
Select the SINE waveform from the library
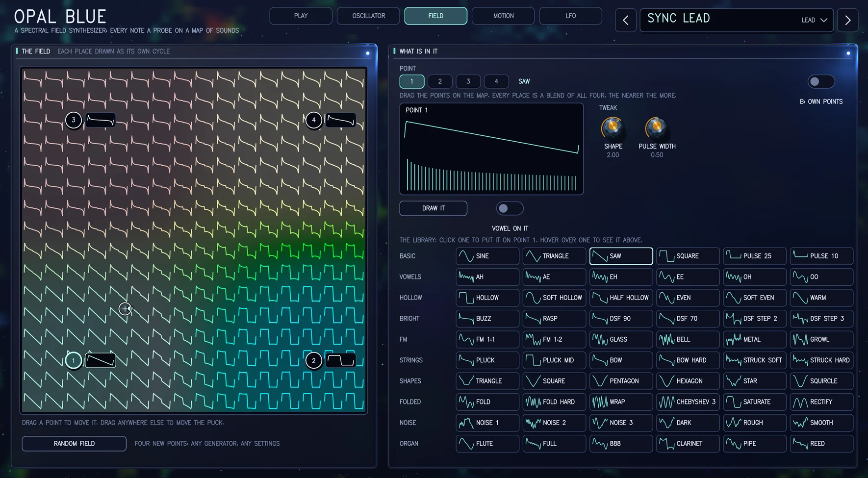(487, 256)
